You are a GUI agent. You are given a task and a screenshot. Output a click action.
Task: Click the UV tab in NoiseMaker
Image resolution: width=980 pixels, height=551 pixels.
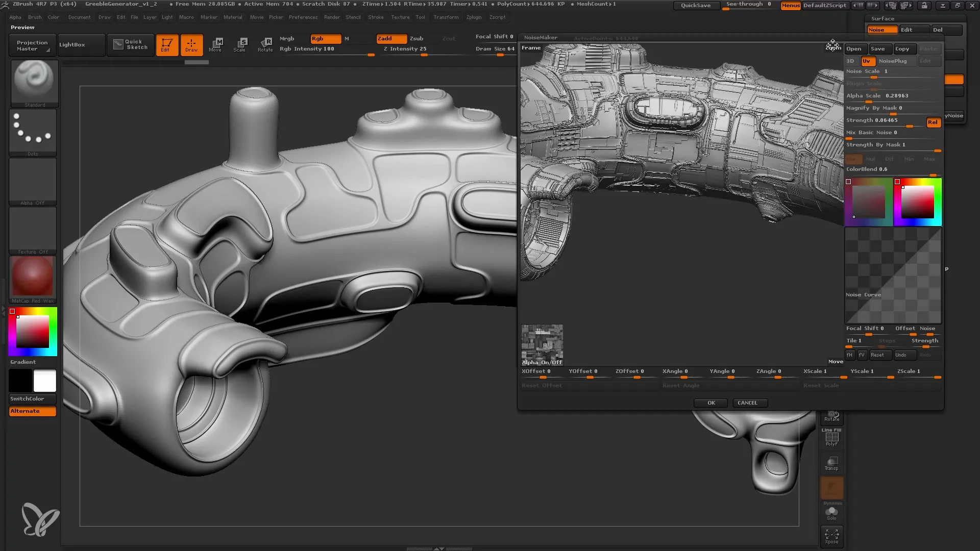866,61
